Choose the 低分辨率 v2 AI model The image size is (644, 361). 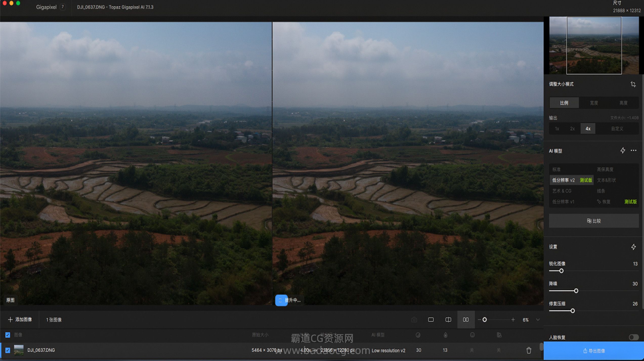[x=572, y=180]
